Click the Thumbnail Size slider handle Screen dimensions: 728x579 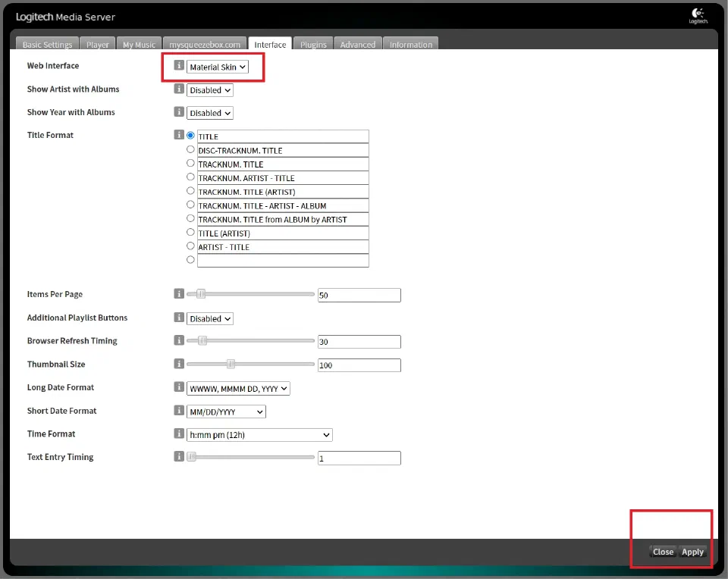tap(231, 364)
